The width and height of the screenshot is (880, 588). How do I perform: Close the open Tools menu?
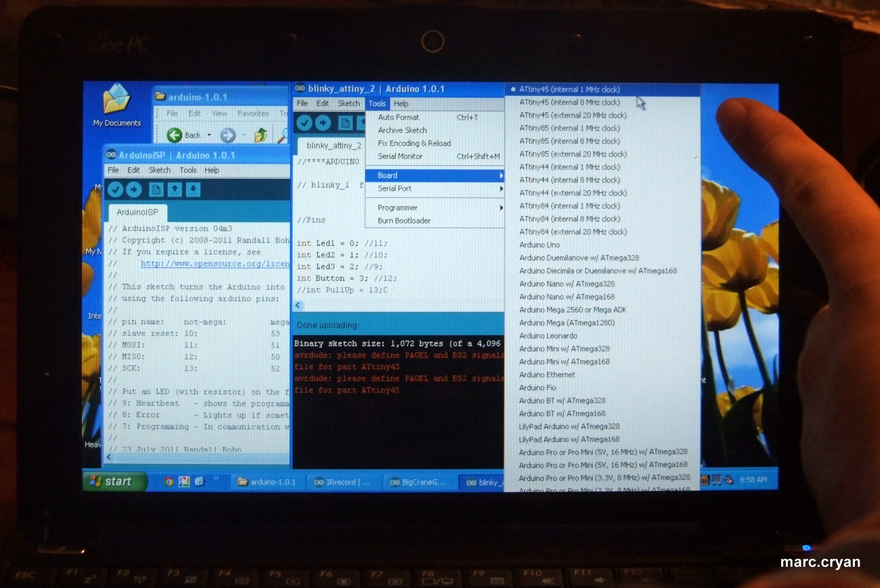(377, 104)
